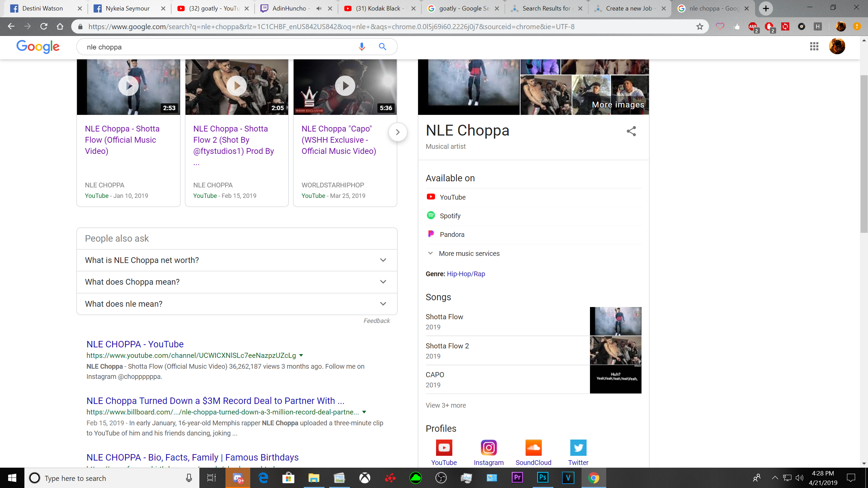
Task: Open the Instagram profile icon
Action: [489, 448]
